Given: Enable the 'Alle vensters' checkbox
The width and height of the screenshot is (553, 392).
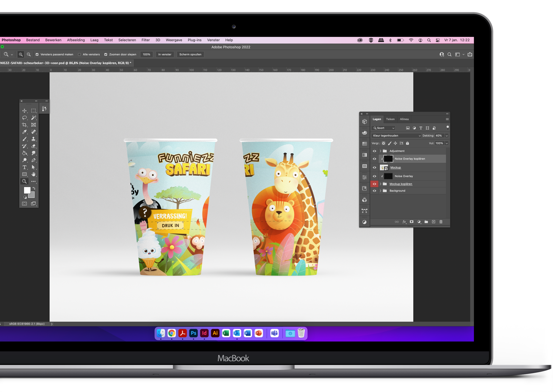Looking at the screenshot, I should pyautogui.click(x=79, y=55).
